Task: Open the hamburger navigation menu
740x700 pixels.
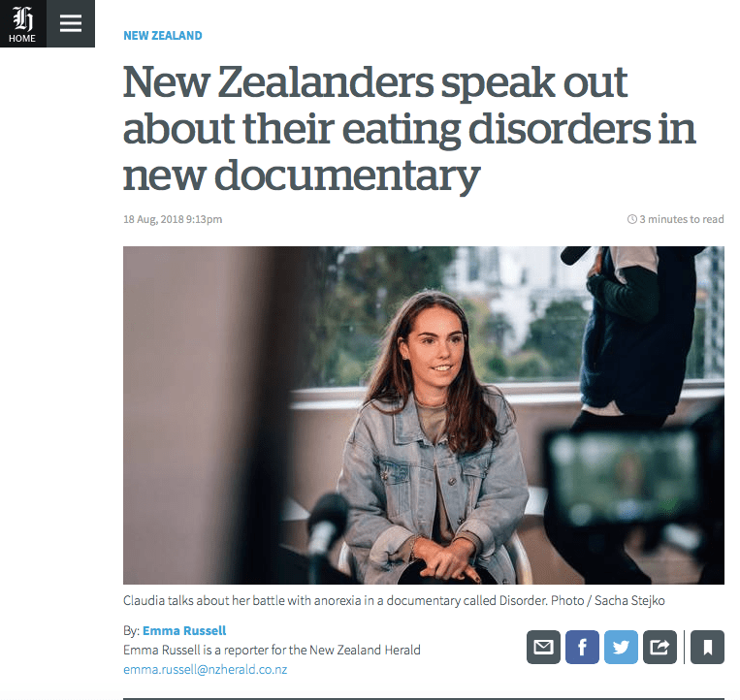Action: pyautogui.click(x=71, y=23)
